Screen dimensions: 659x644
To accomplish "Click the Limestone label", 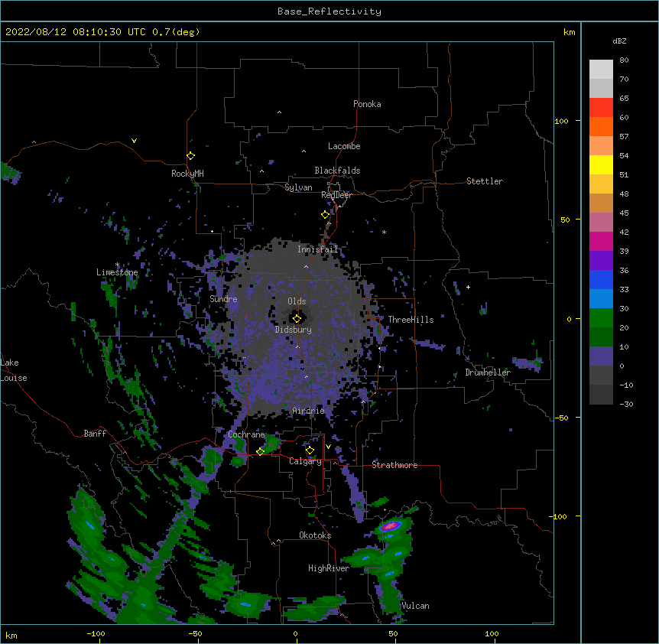I will (x=117, y=272).
